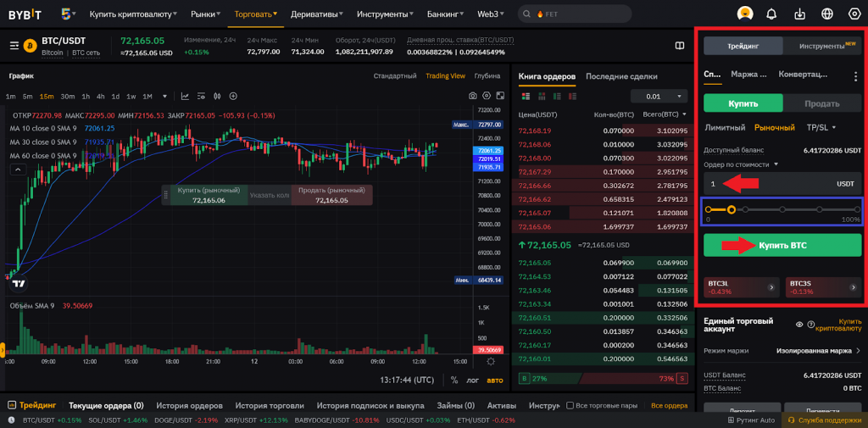
Task: Expand the TP/SL dropdown
Action: [821, 128]
